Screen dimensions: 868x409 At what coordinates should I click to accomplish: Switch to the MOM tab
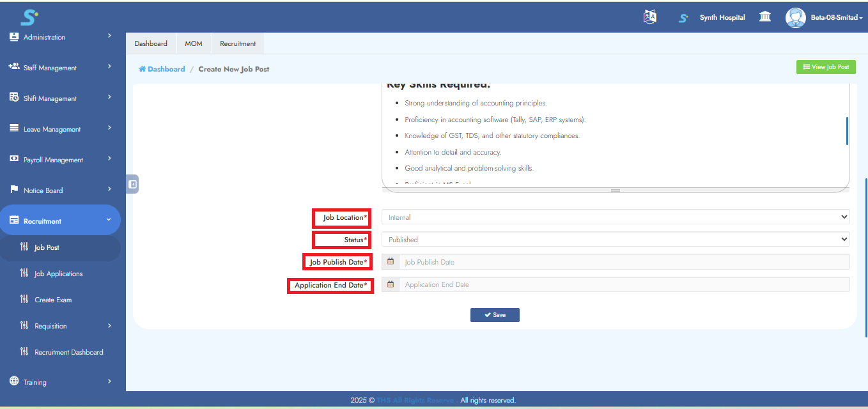[x=194, y=43]
